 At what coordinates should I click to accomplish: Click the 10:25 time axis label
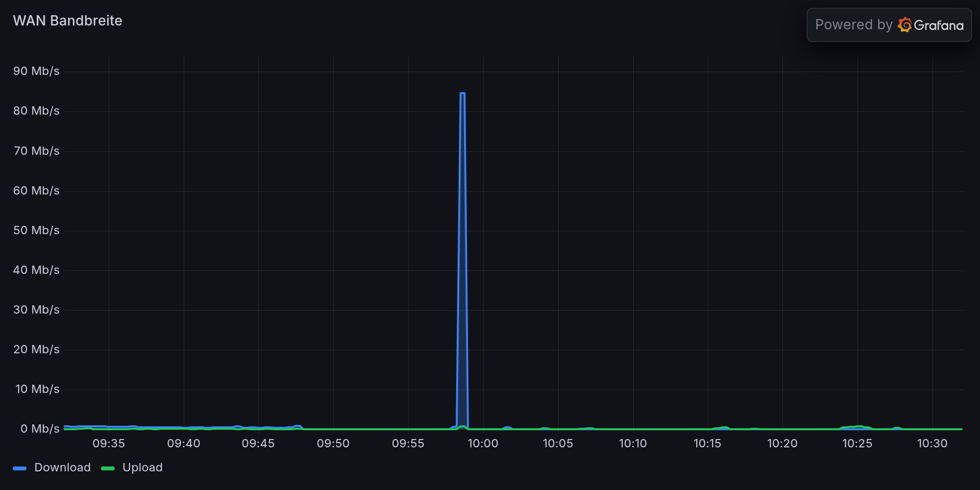point(857,443)
